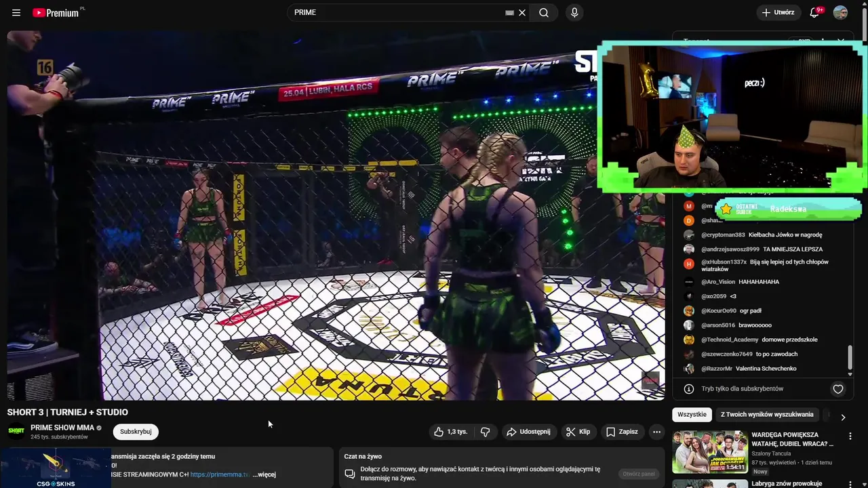The width and height of the screenshot is (868, 488).
Task: Click the main video player
Action: (x=336, y=216)
